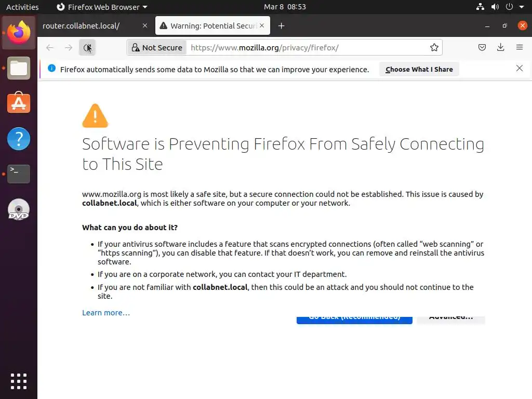532x399 pixels.
Task: Bookmark this page with star icon
Action: [434, 48]
